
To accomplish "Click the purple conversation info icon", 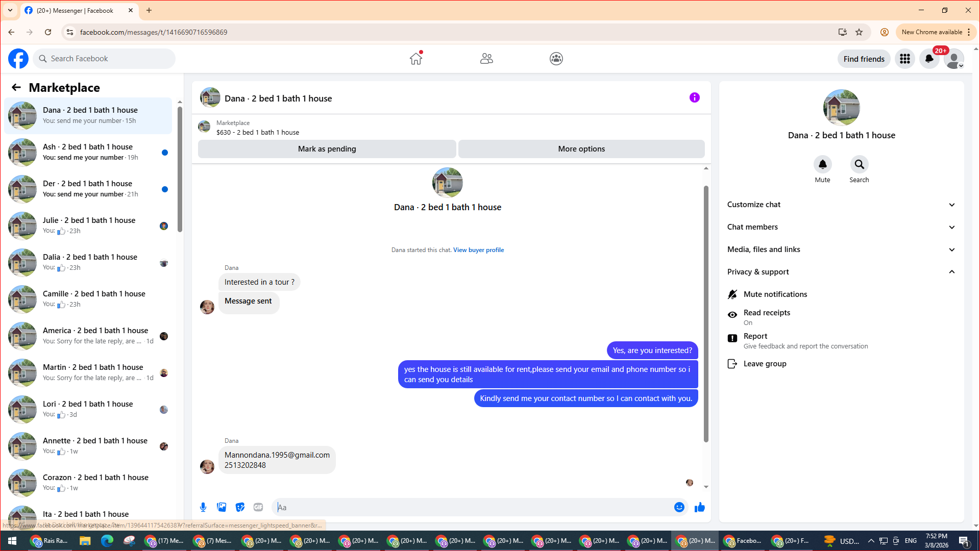I will 694,97.
